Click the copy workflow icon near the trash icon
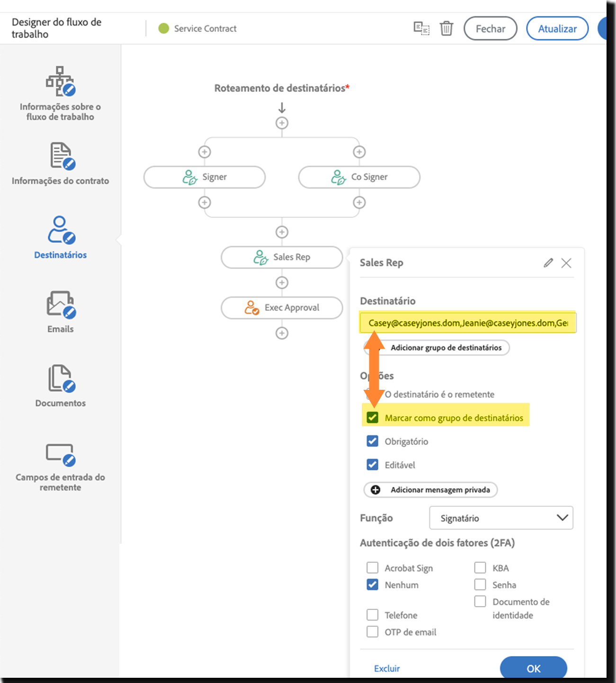The height and width of the screenshot is (683, 616). [421, 28]
